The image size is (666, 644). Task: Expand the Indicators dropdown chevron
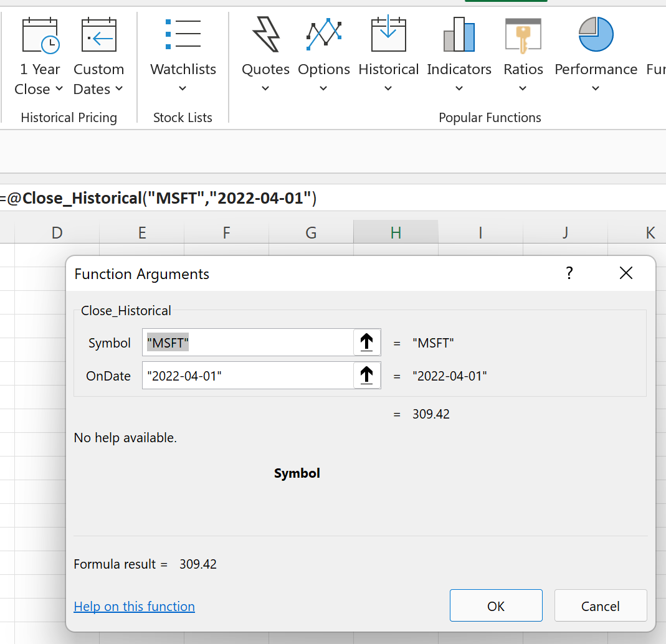coord(459,88)
